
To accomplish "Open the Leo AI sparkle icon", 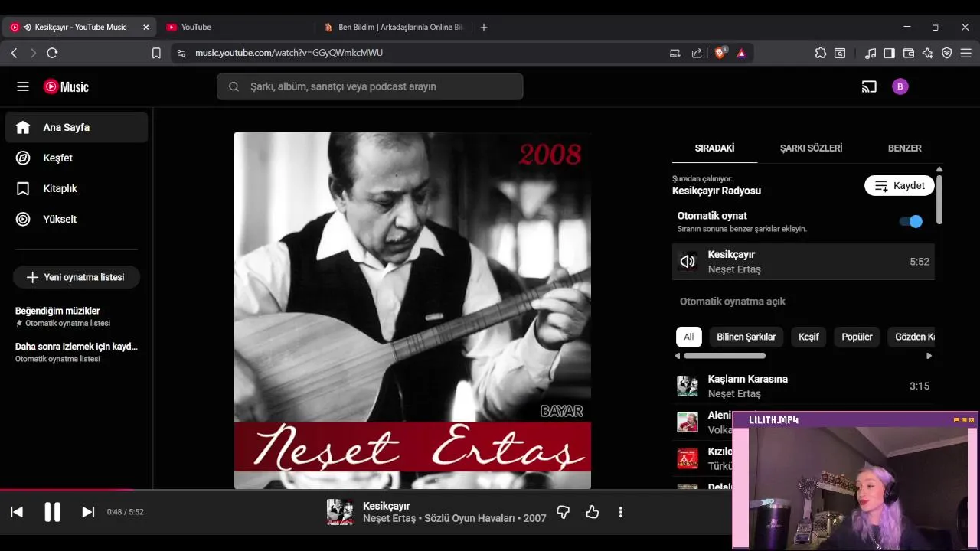I will click(928, 53).
